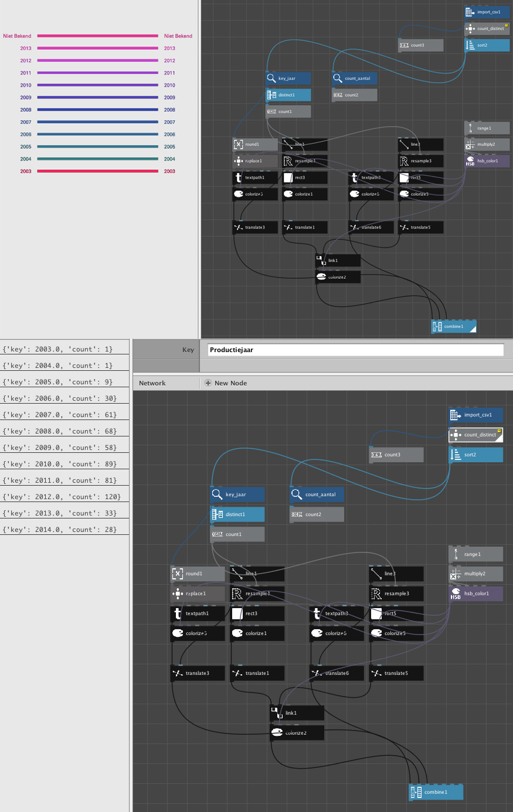Click hsb_color1 node in lower Network pane
513x812 pixels.
point(475,593)
